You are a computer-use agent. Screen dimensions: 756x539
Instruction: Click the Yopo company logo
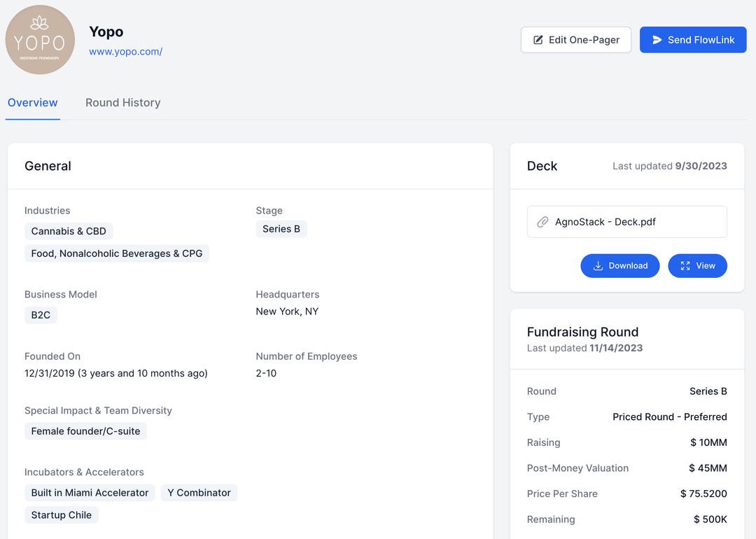click(40, 40)
